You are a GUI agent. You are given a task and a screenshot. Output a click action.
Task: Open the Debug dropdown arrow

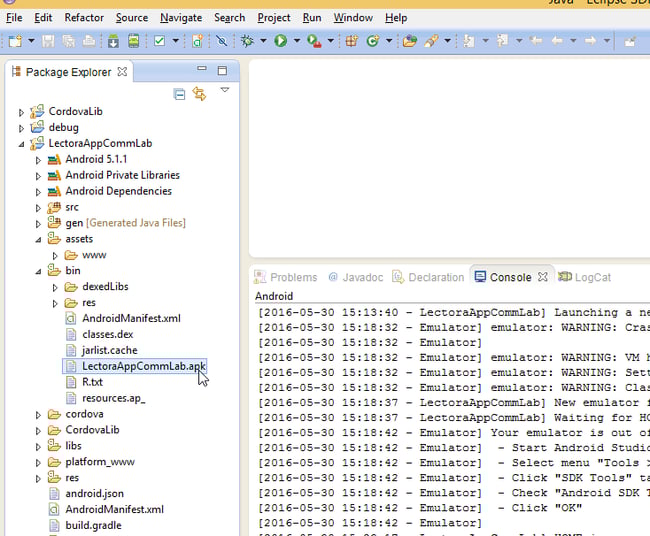coord(263,41)
